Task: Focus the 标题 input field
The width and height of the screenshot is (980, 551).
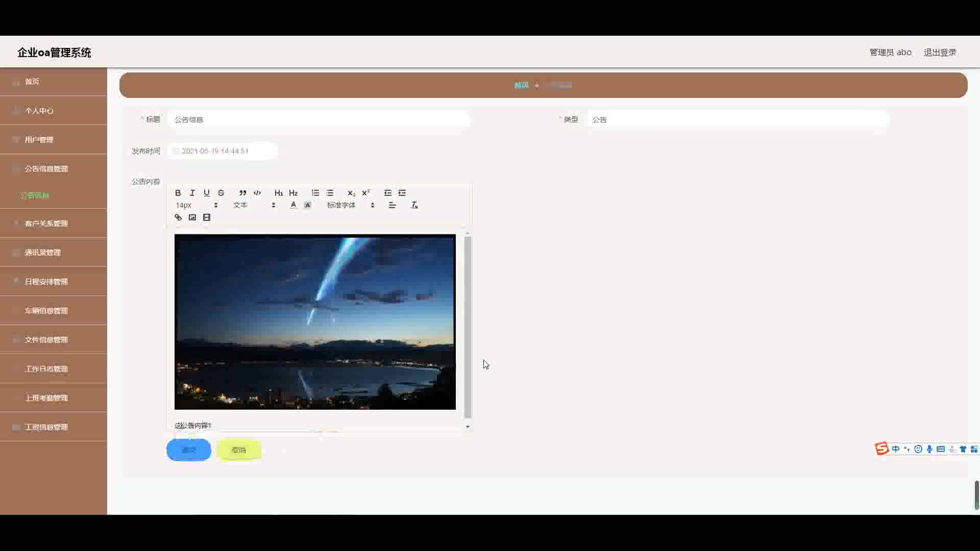Action: click(318, 119)
